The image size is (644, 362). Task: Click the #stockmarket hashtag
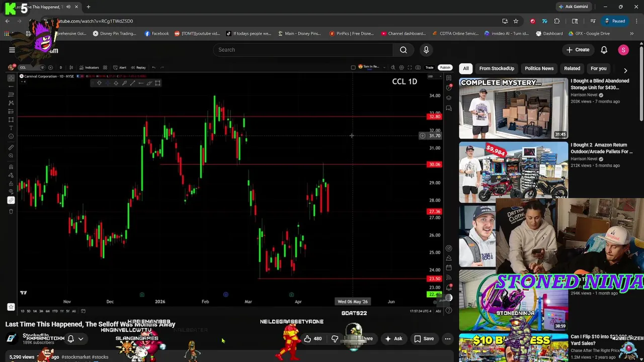click(76, 357)
